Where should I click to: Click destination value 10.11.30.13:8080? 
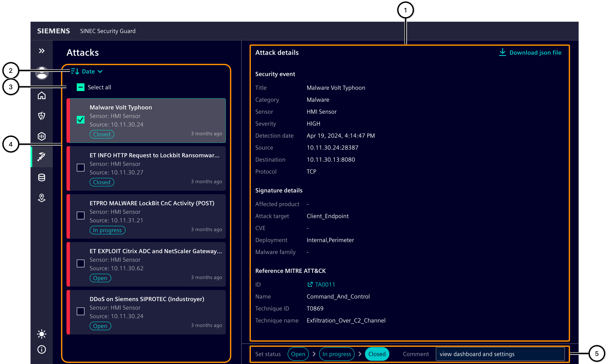[331, 159]
